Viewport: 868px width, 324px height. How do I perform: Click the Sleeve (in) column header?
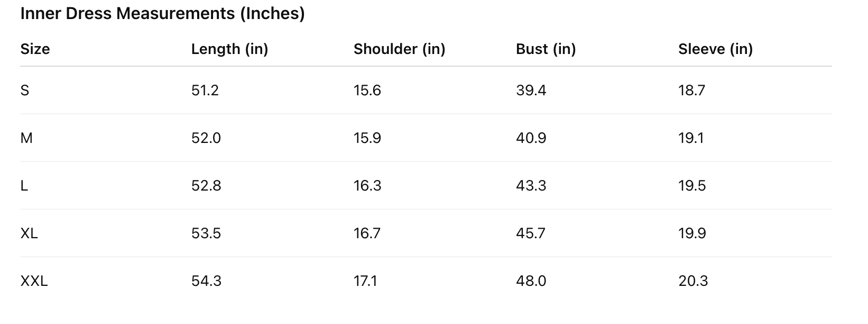tap(715, 49)
